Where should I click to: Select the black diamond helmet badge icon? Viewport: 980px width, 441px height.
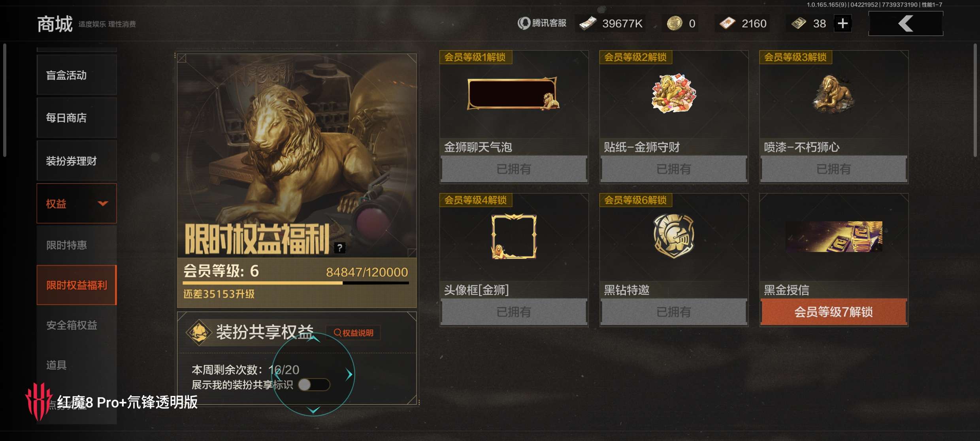[x=674, y=236]
